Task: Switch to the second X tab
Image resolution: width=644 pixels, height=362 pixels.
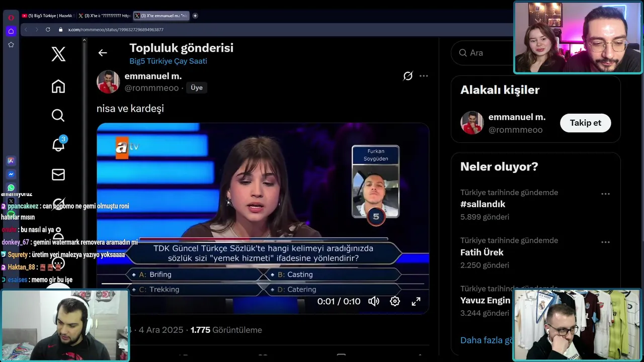Action: [104, 16]
